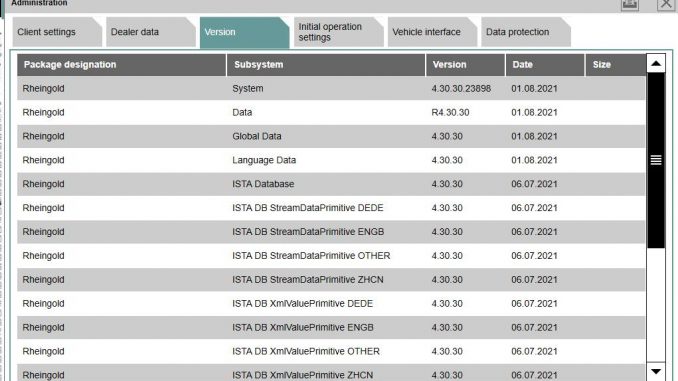Click Rheingold in the Global Data row
Screen dimensions: 678x381
tap(43, 136)
